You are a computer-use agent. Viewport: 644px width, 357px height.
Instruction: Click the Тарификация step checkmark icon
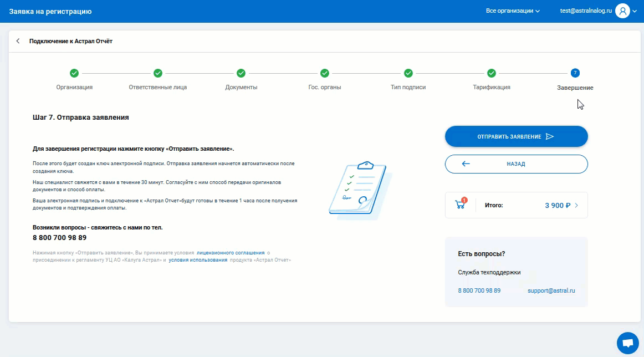pyautogui.click(x=492, y=73)
